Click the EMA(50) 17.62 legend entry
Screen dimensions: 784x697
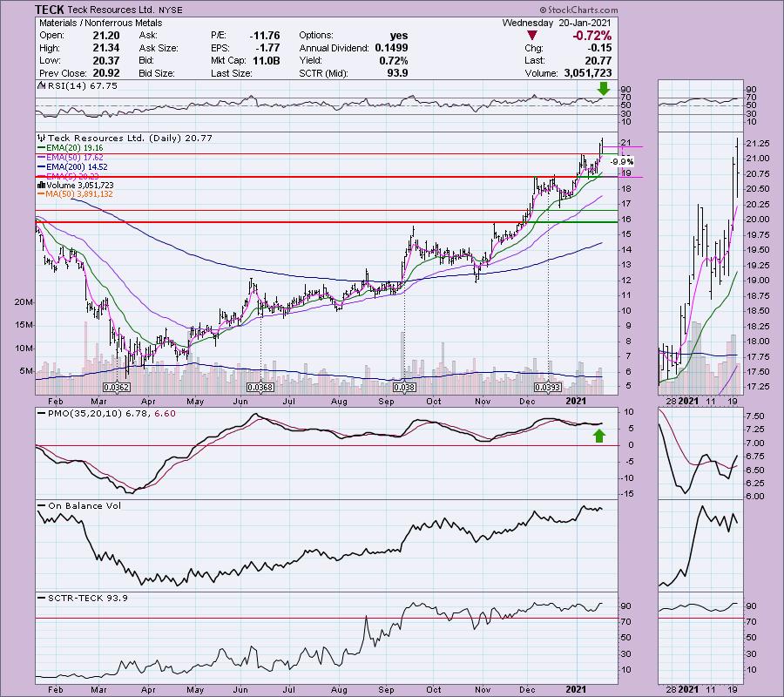[x=70, y=158]
